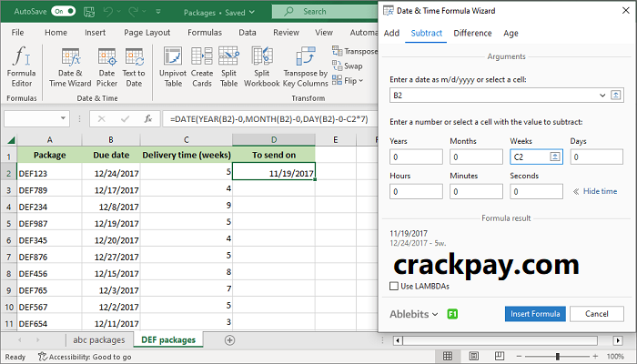Click zoom out minus button
The width and height of the screenshot is (637, 364).
click(521, 357)
